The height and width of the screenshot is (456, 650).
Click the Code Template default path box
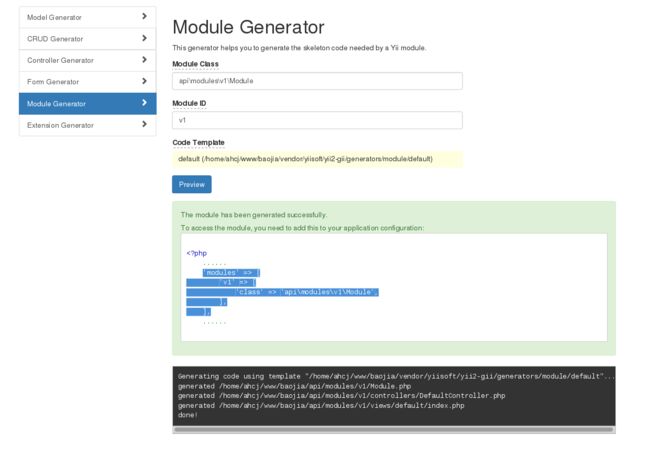317,159
